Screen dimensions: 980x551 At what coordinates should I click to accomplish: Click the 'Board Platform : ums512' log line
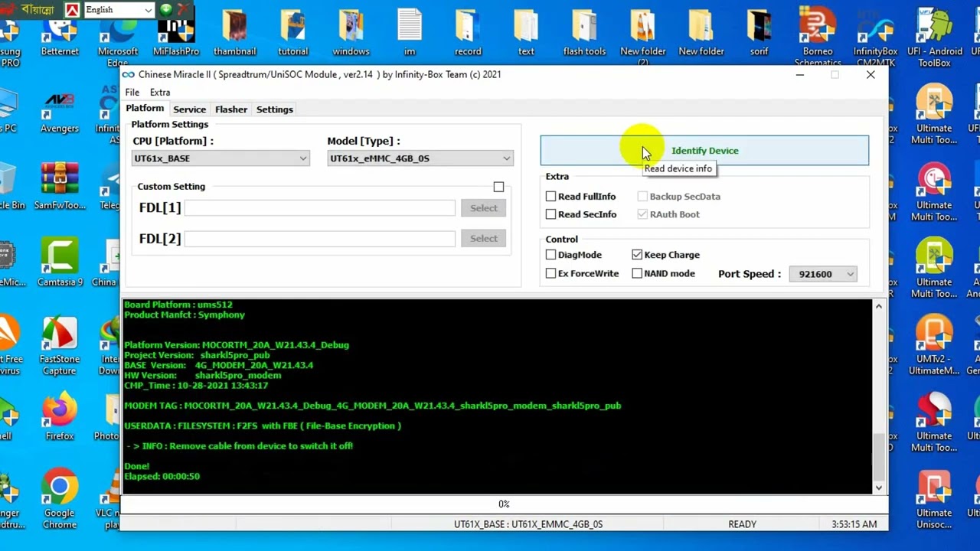pyautogui.click(x=178, y=305)
